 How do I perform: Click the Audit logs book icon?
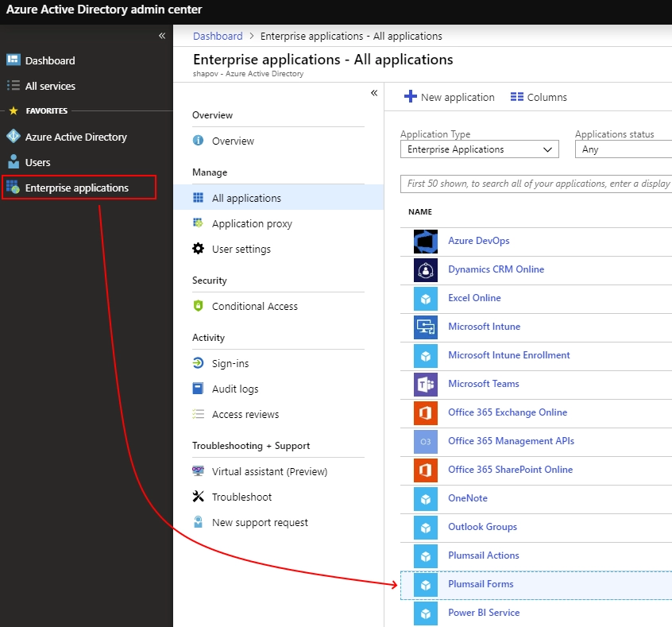coord(198,389)
